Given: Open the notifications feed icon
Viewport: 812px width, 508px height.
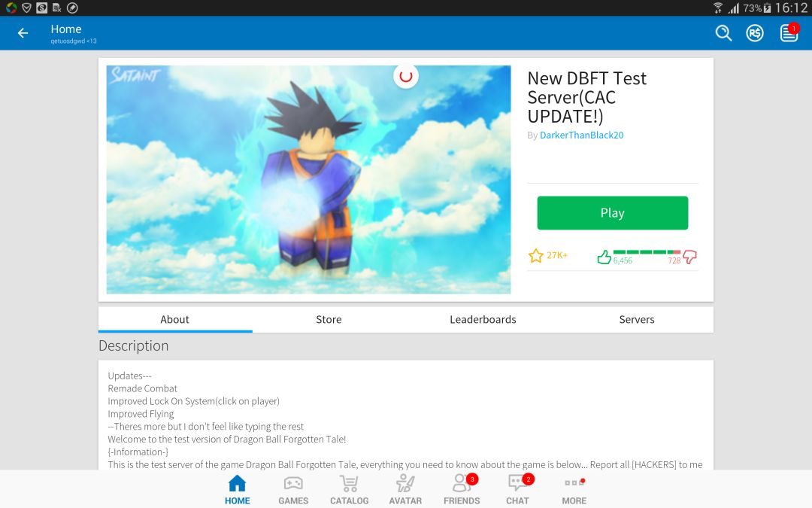Looking at the screenshot, I should [x=789, y=32].
